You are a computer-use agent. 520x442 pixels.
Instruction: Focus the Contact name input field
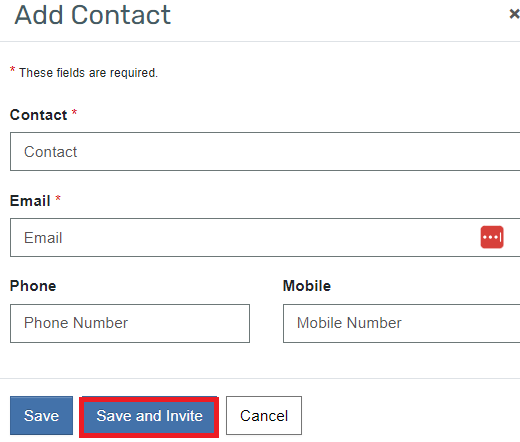[265, 152]
